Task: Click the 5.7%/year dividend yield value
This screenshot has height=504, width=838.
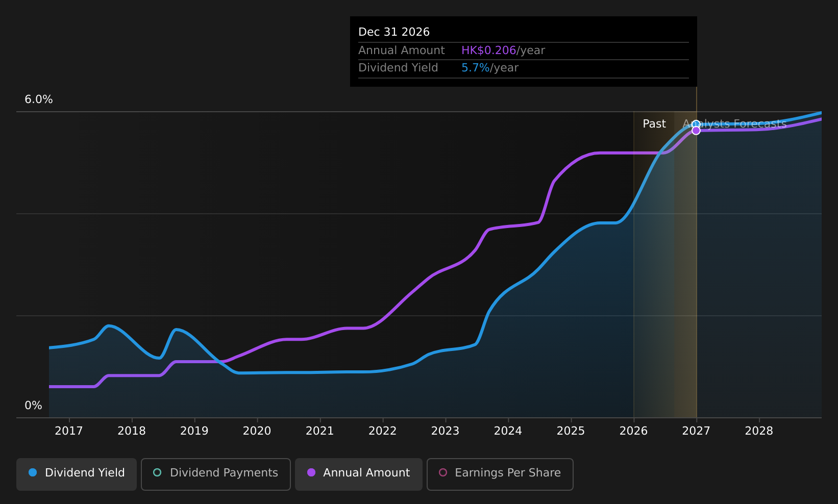Action: pos(490,68)
